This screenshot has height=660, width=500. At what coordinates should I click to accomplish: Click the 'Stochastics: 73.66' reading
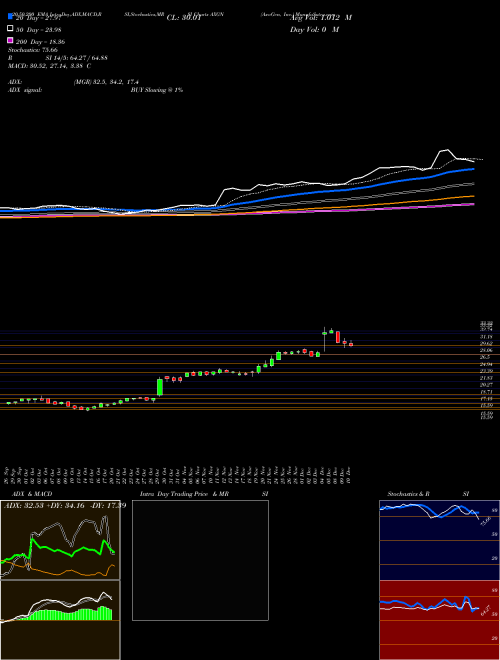point(32,50)
